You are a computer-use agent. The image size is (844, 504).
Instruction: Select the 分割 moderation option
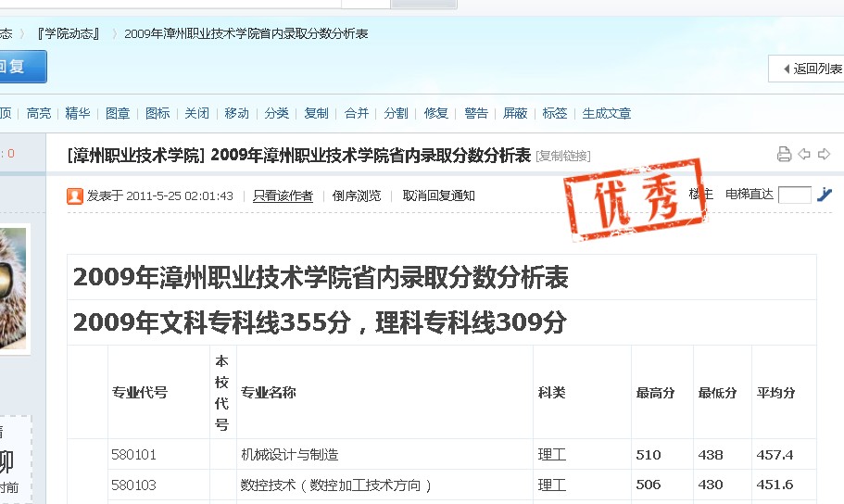[x=397, y=113]
